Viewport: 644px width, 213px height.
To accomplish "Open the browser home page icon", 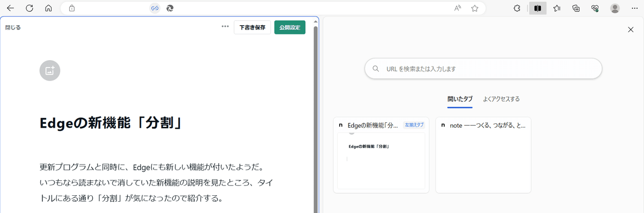I will (x=48, y=8).
